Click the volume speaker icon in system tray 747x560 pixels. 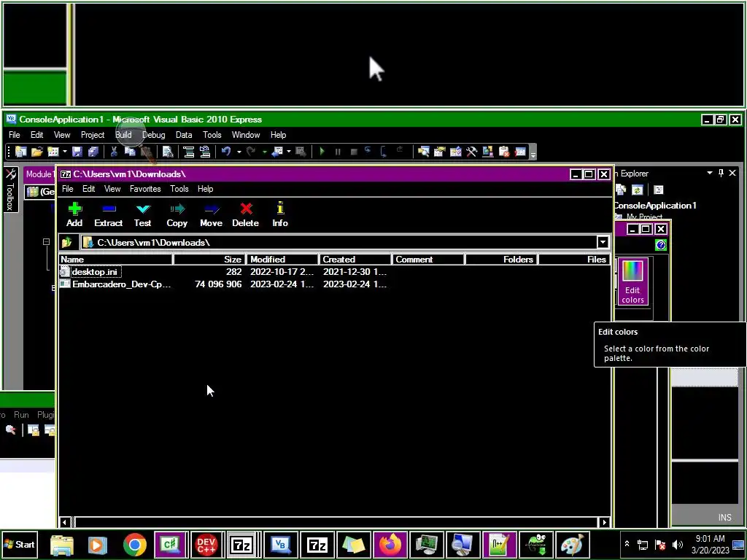click(678, 545)
